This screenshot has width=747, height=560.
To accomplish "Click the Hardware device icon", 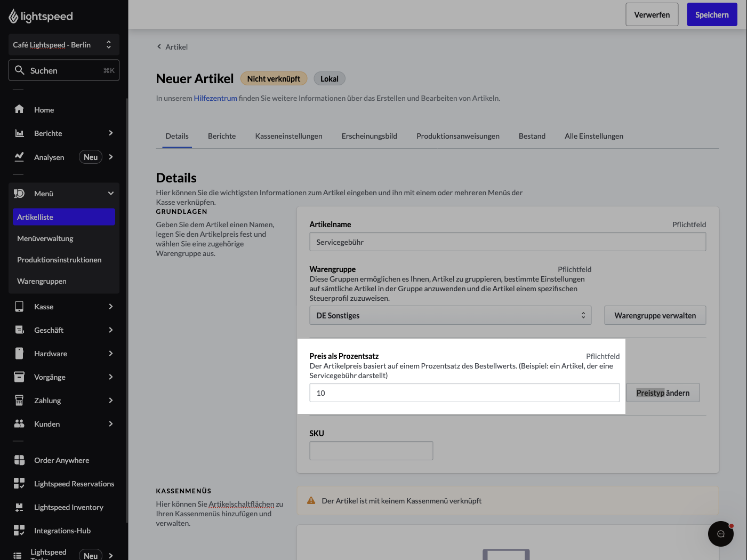I will [19, 353].
